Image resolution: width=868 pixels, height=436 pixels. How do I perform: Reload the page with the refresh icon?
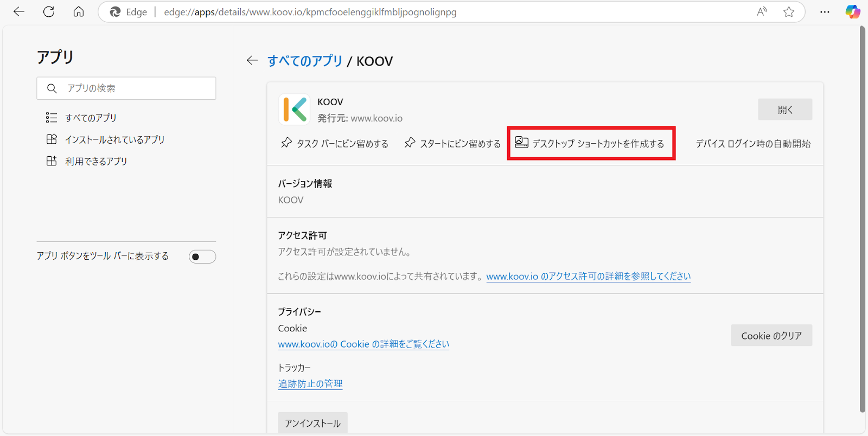coord(49,12)
